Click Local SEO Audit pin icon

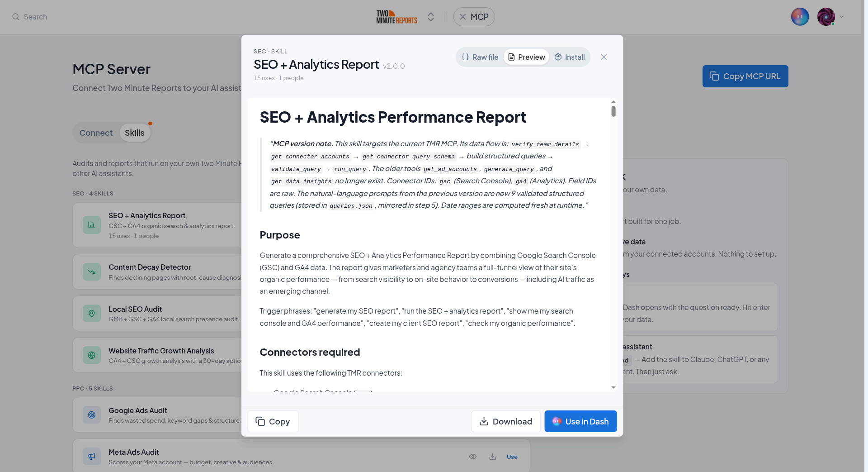[x=92, y=314]
